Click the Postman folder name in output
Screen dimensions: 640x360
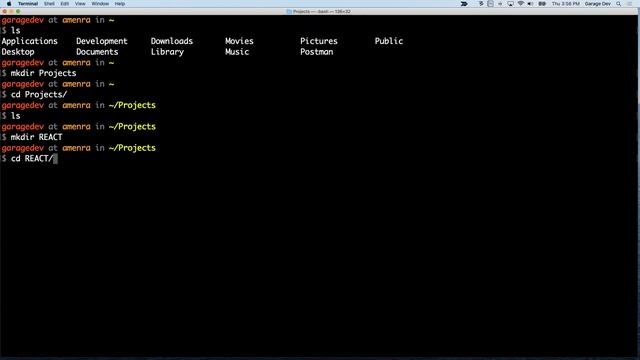coord(316,52)
